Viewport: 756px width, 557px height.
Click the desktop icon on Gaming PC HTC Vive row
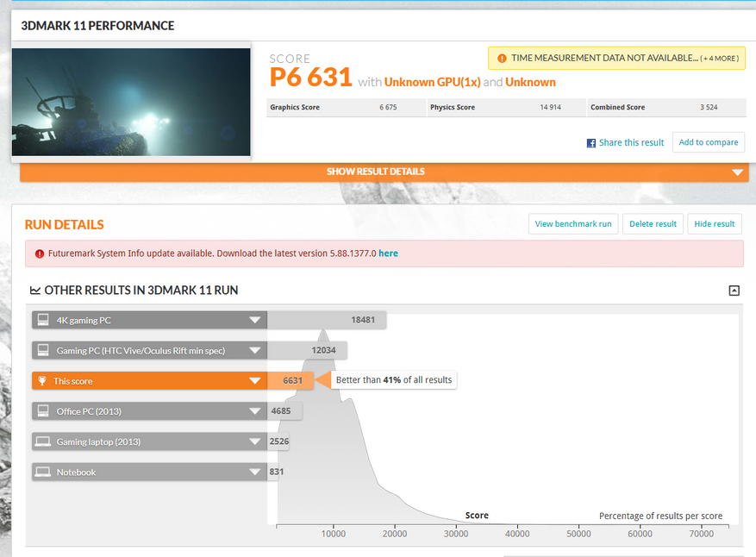click(43, 350)
